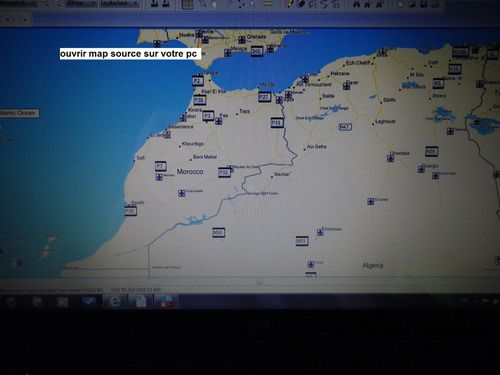
Task: Click the P27 road marker on map
Action: (264, 97)
